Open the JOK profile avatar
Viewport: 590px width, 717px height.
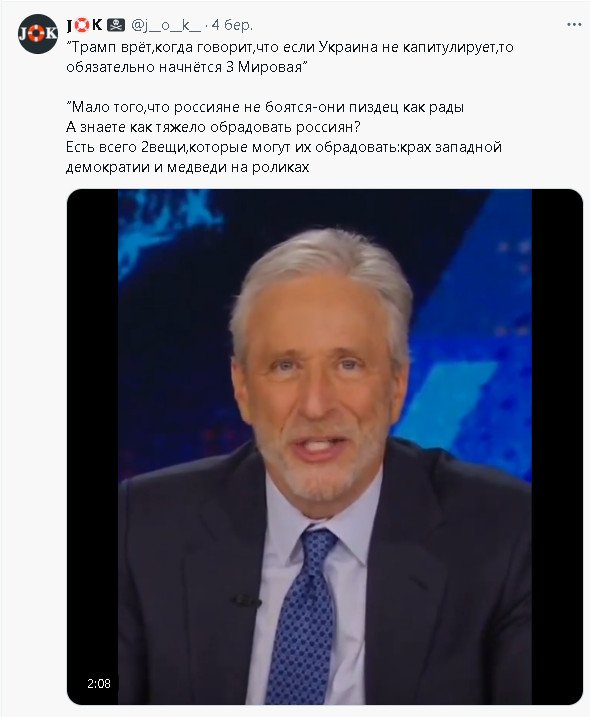click(x=38, y=34)
